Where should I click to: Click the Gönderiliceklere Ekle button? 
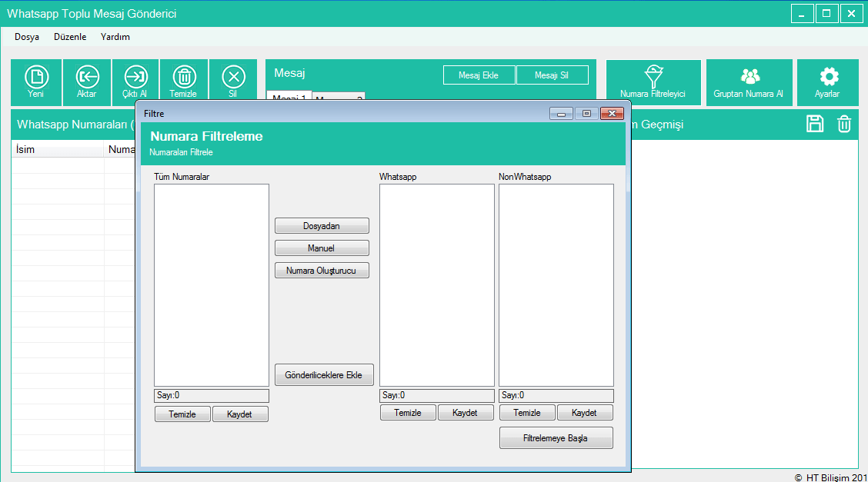[x=324, y=375]
